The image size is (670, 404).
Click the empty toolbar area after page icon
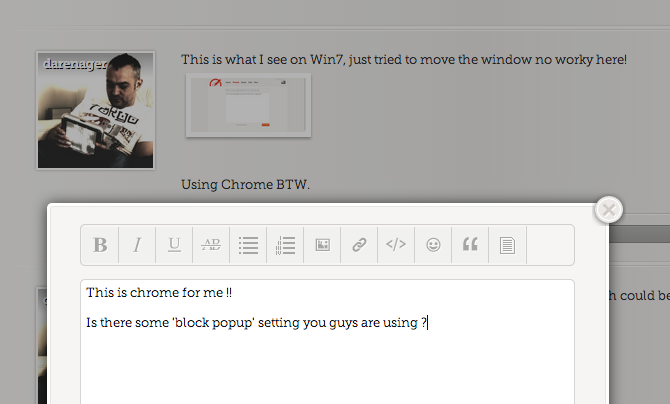[550, 245]
